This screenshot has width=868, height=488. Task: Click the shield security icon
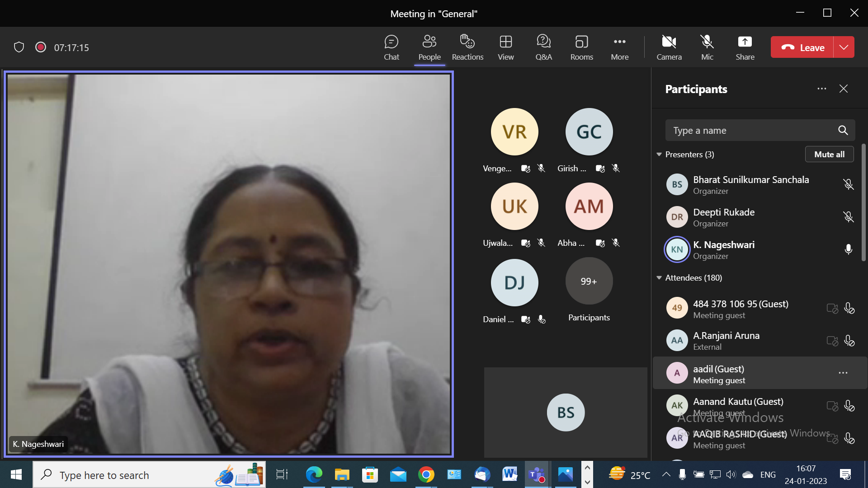[19, 47]
